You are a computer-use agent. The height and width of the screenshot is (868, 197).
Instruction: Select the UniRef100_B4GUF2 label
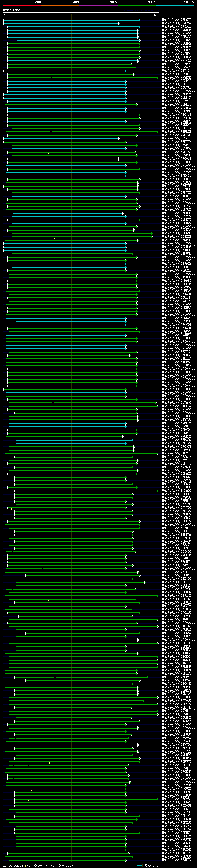click(177, 619)
